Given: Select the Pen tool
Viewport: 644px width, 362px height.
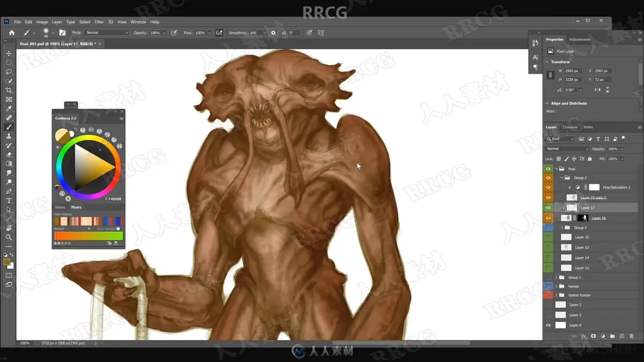Looking at the screenshot, I should [9, 191].
